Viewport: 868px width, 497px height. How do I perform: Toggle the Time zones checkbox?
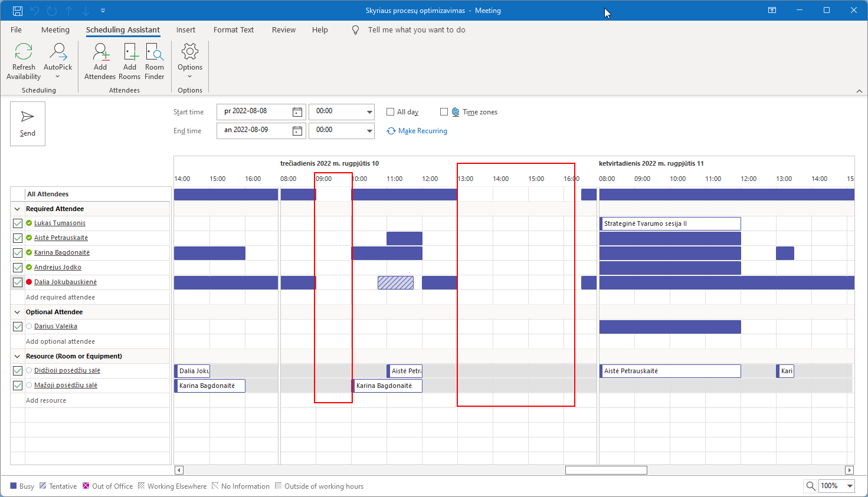click(444, 112)
